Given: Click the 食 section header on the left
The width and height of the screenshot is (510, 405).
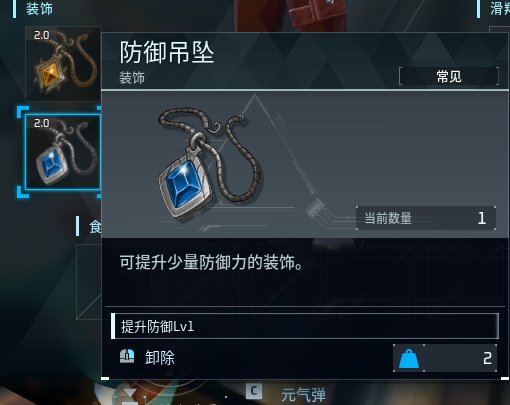Looking at the screenshot, I should [95, 227].
